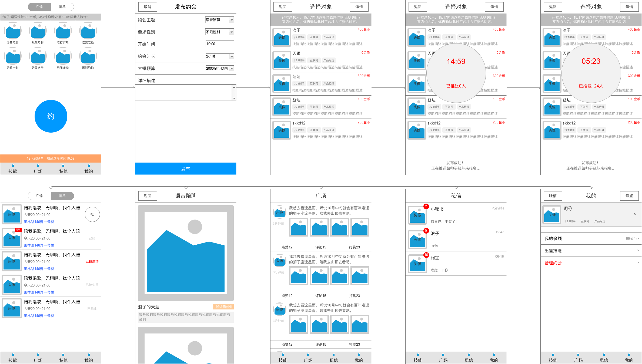This screenshot has width=642, height=364.
Task: Click 返回 on the 05:23 countdown screen
Action: (553, 7)
